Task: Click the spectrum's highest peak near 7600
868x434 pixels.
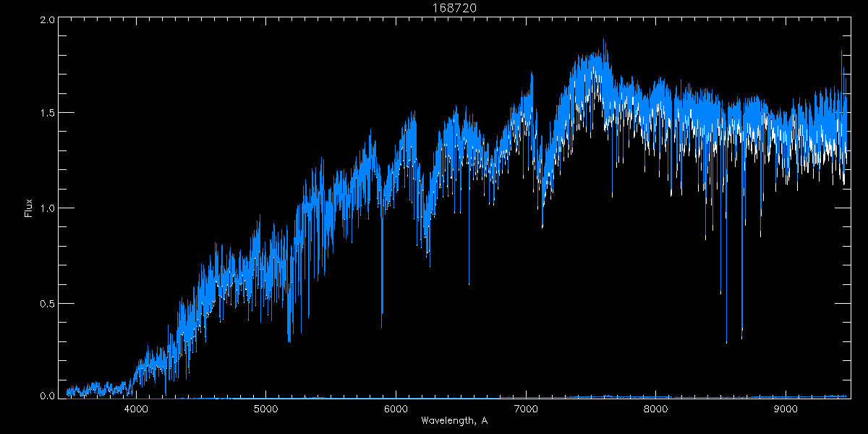Action: 604,41
